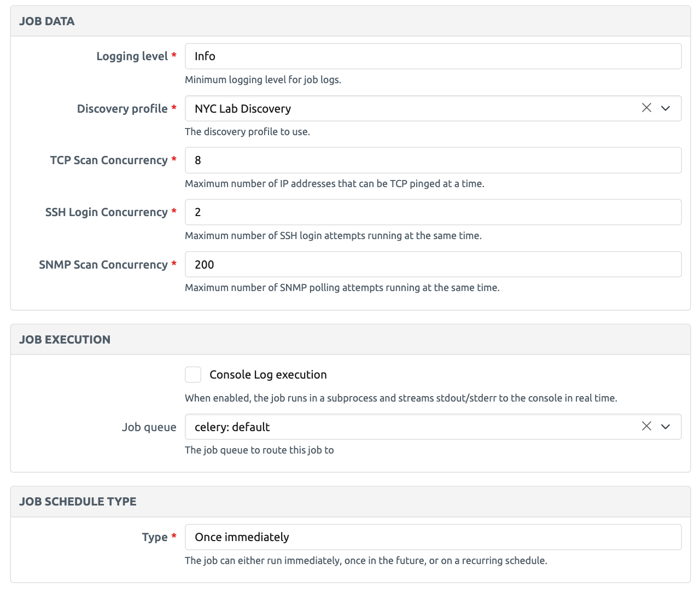
Task: Click the Logging level field label
Action: point(132,56)
